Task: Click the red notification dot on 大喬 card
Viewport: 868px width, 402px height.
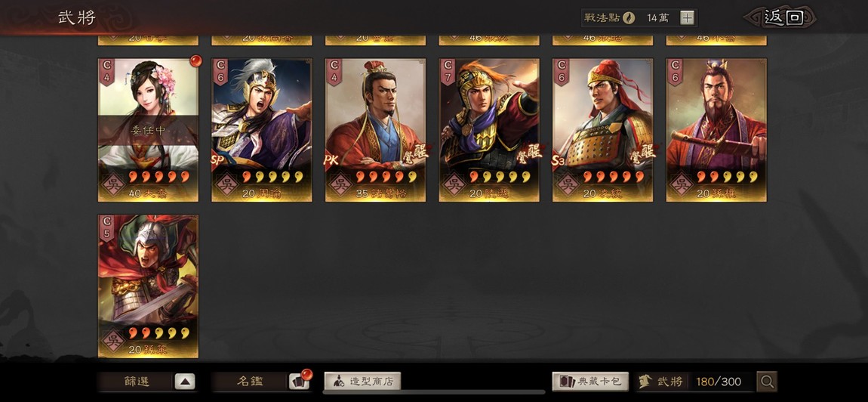Action: point(196,60)
